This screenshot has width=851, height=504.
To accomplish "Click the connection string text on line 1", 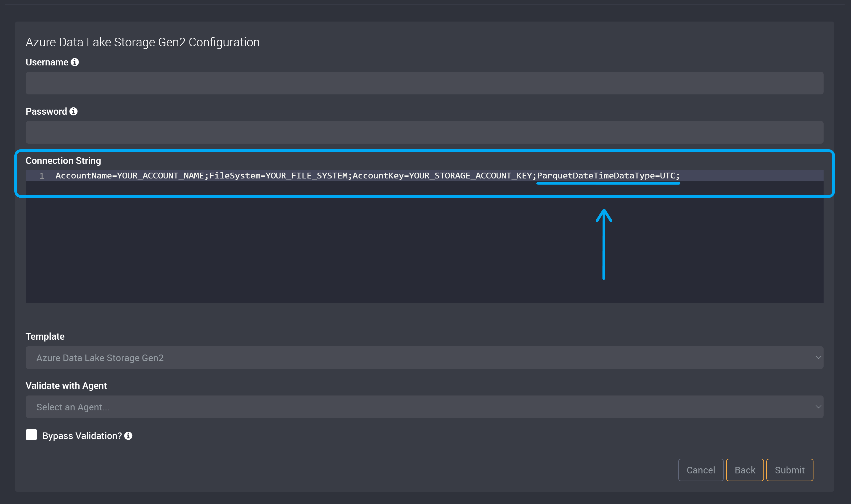I will [x=367, y=176].
